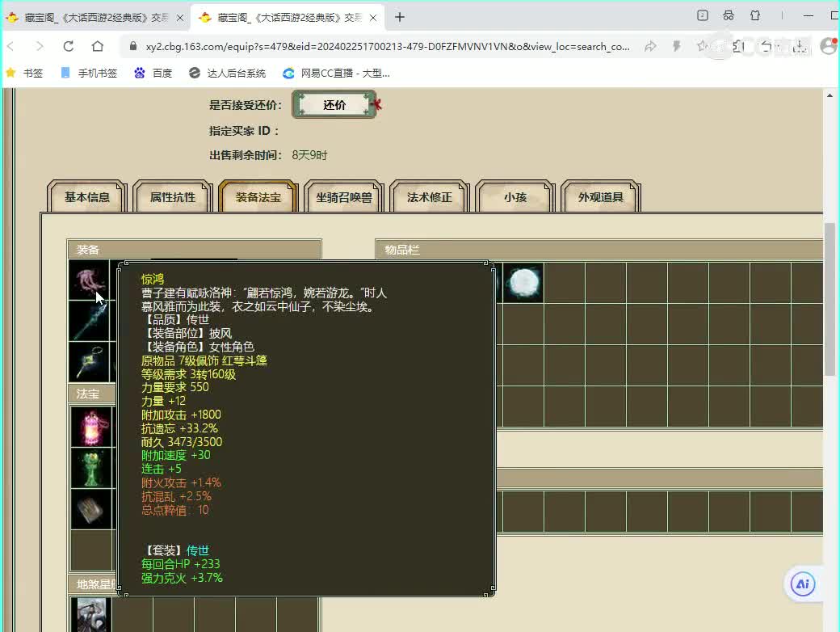Switch to the 基本信息 tab

point(86,196)
